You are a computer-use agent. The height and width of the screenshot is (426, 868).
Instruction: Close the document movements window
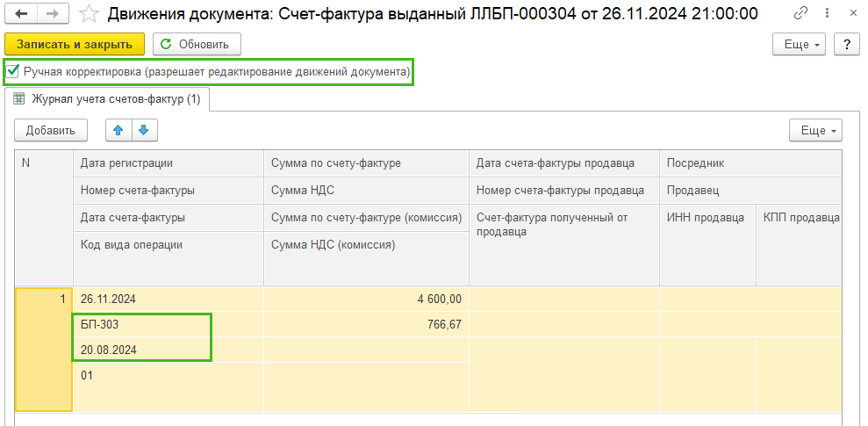coord(852,14)
